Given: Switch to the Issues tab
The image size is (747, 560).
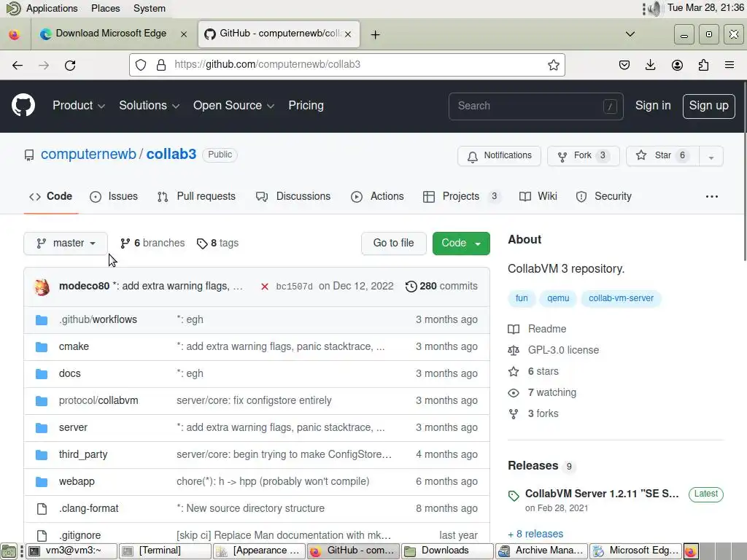Looking at the screenshot, I should pos(114,197).
